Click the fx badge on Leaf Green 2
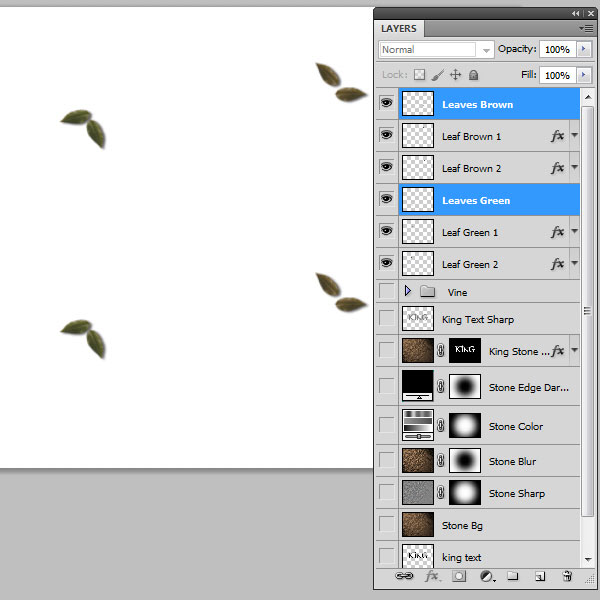The height and width of the screenshot is (600, 600). (x=557, y=264)
